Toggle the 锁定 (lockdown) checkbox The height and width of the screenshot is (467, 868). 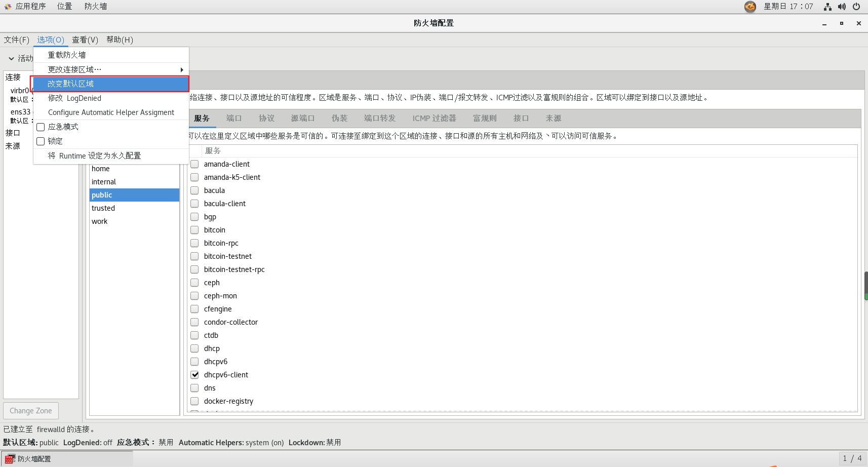41,141
